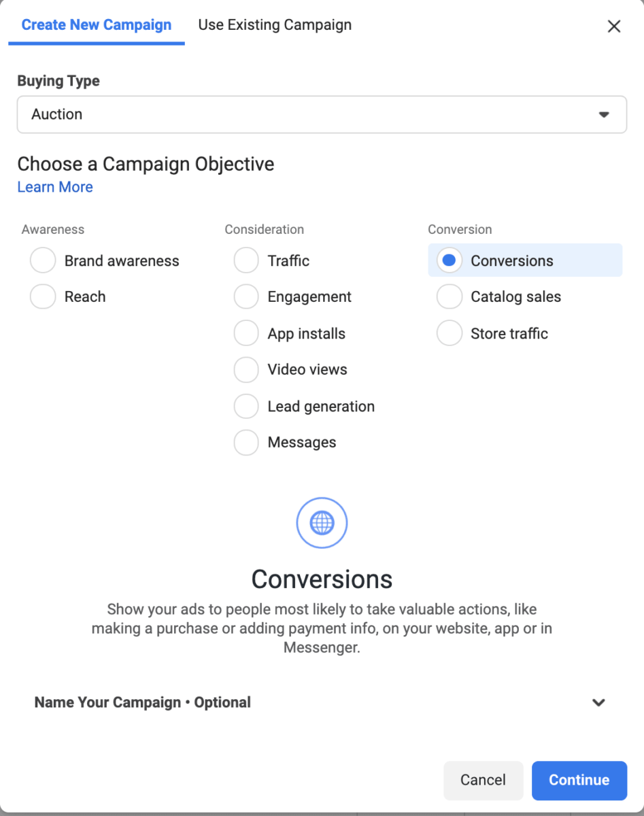The image size is (644, 816).
Task: Click the Conversions globe icon
Action: 322,524
